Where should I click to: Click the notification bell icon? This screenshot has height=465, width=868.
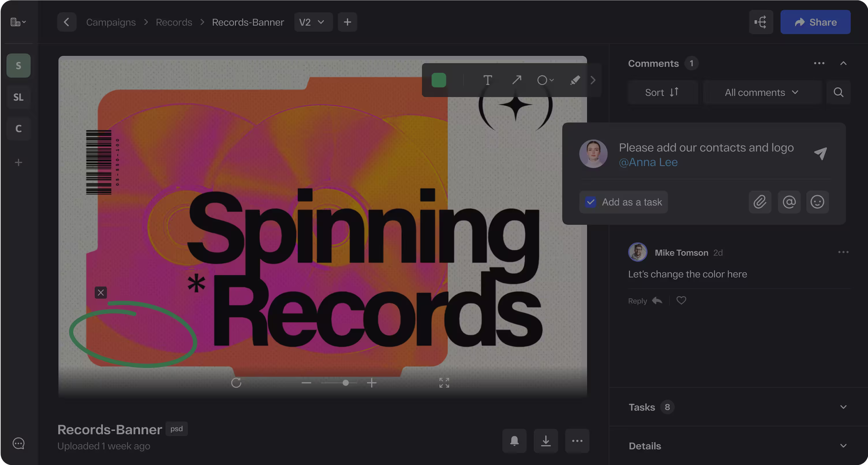click(514, 441)
